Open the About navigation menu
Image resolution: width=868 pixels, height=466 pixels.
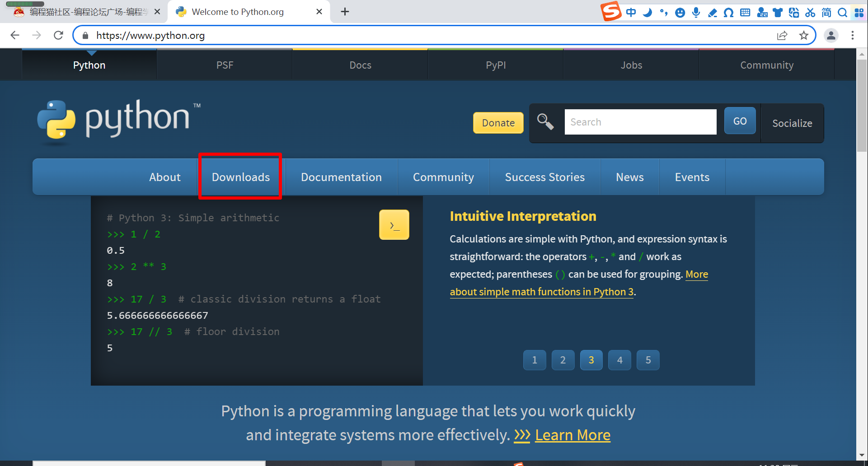tap(165, 177)
